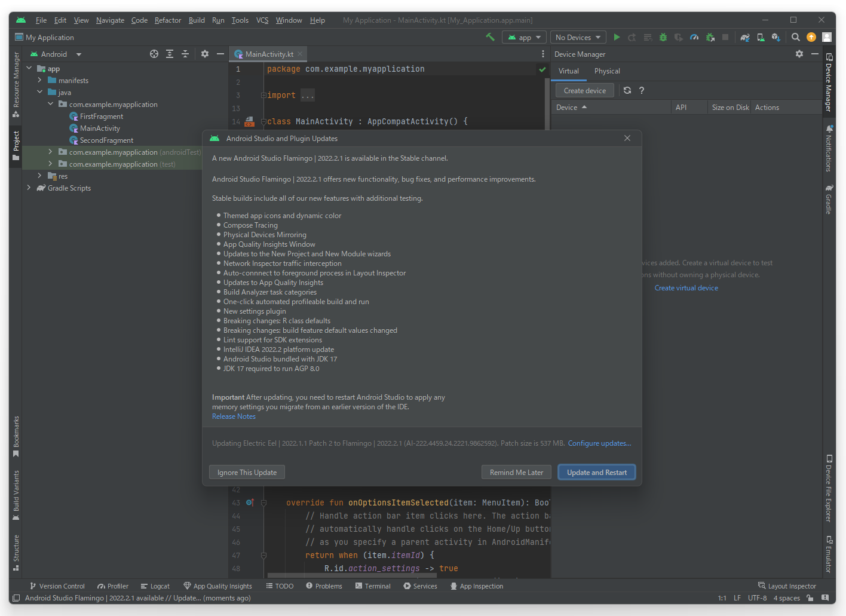
Task: Switch to the Physical tab in Device Manager
Action: click(x=607, y=71)
